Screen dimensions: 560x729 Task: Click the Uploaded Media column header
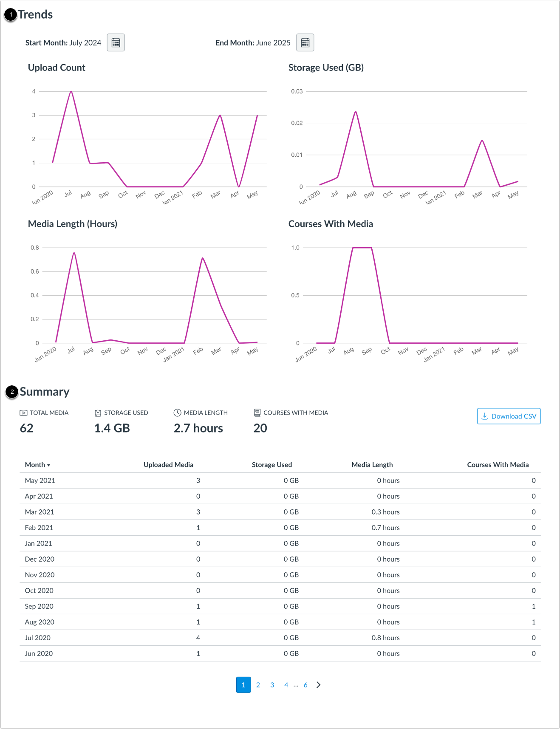point(168,465)
